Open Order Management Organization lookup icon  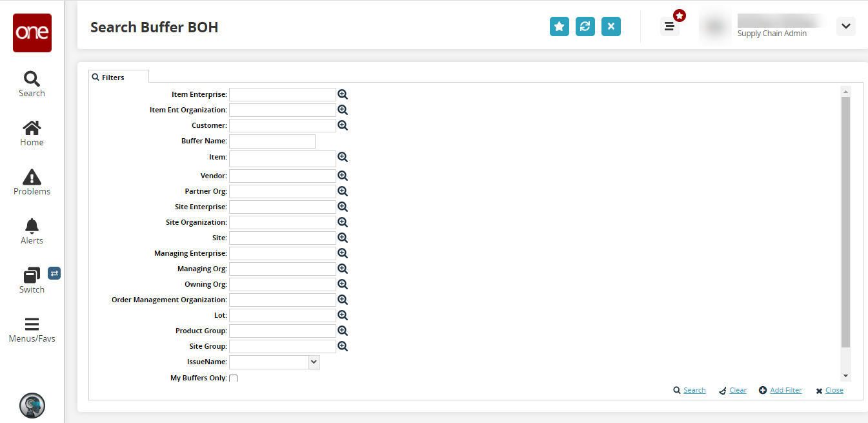click(x=343, y=300)
